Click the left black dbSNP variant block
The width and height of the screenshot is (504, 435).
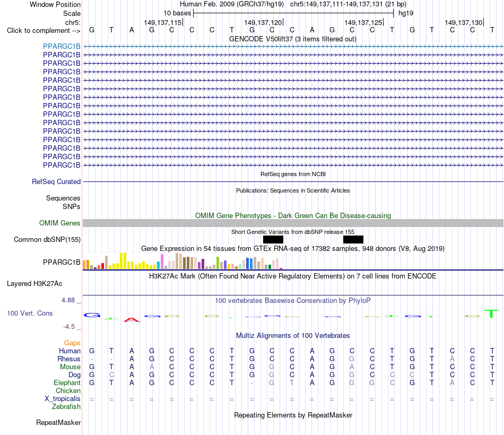[x=273, y=240]
